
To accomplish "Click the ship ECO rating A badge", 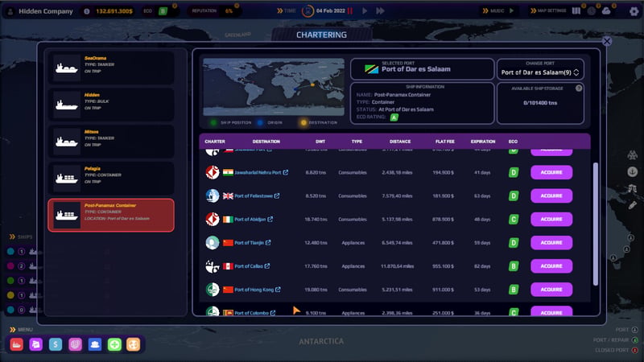I will (x=394, y=117).
